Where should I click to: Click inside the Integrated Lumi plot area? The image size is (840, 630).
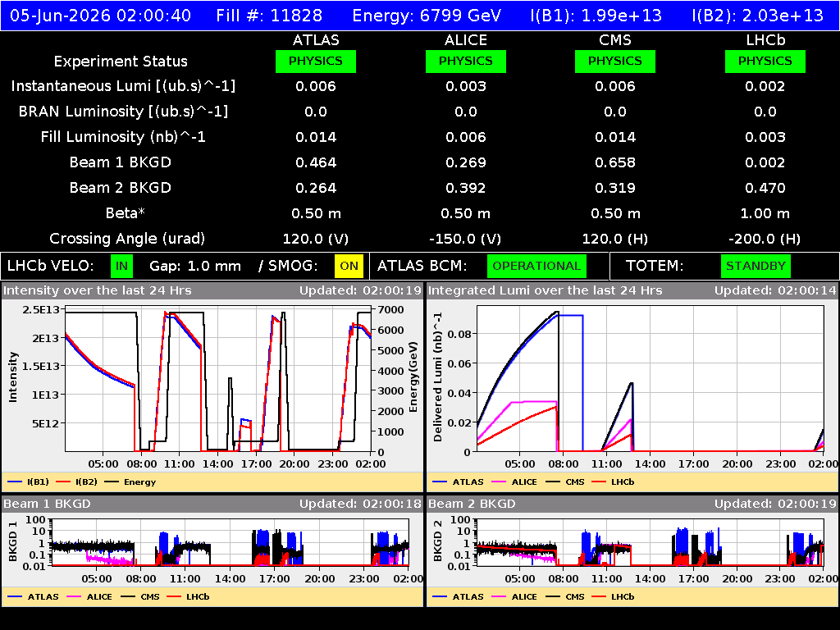(651, 379)
